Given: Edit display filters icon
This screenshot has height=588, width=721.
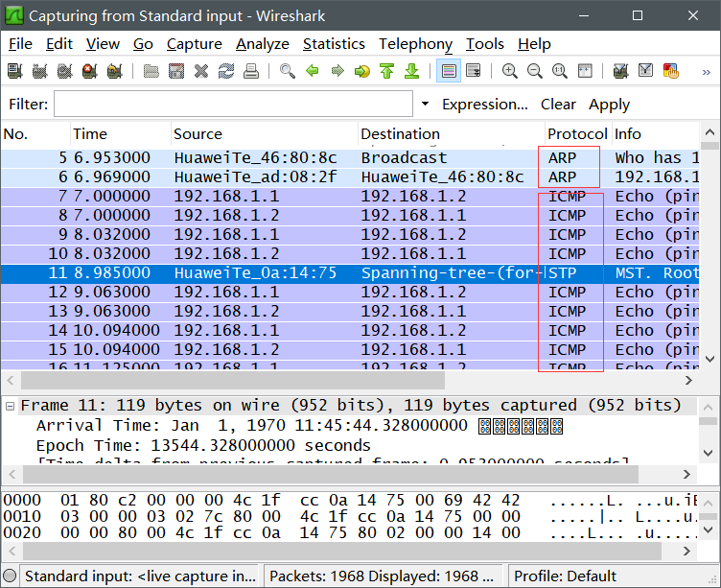Looking at the screenshot, I should [645, 71].
